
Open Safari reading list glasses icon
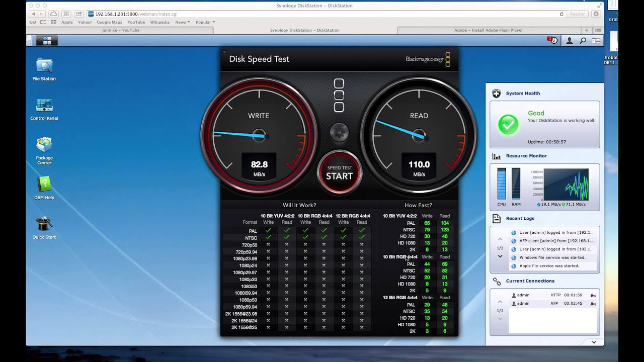point(33,22)
